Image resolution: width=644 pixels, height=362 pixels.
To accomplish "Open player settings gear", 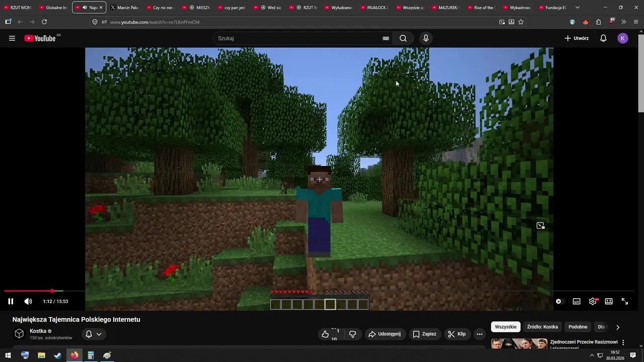I will click(x=593, y=301).
